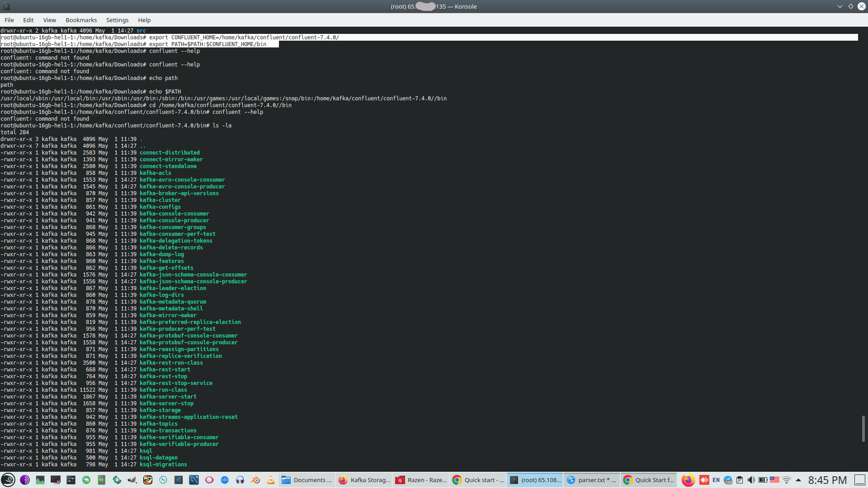Launch Blender from the taskbar
Viewport: 868px width, 488px height.
(255, 480)
